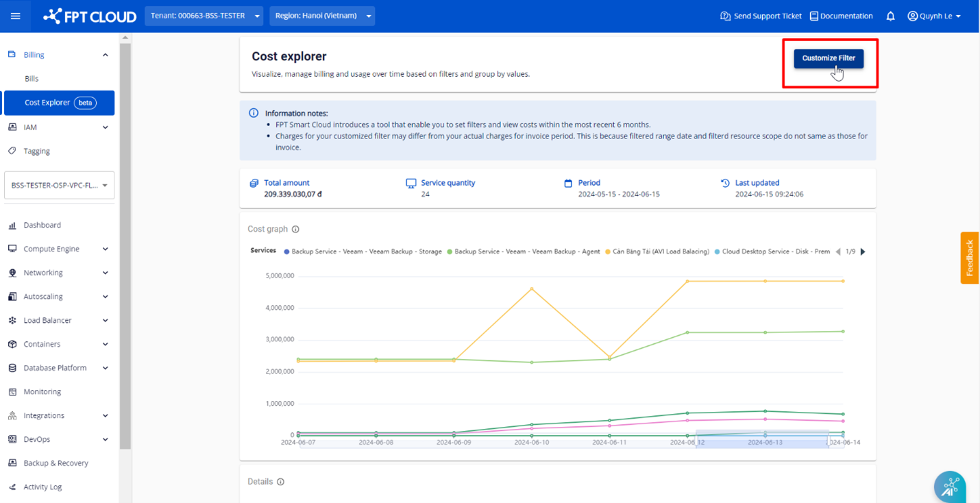Go to next legend page arrow
The width and height of the screenshot is (980, 503).
click(863, 251)
